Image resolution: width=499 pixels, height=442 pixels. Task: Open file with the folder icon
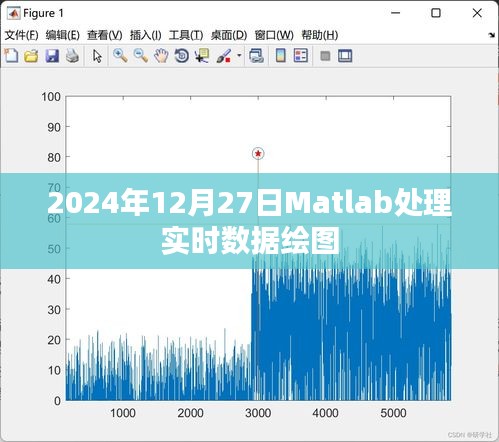31,56
